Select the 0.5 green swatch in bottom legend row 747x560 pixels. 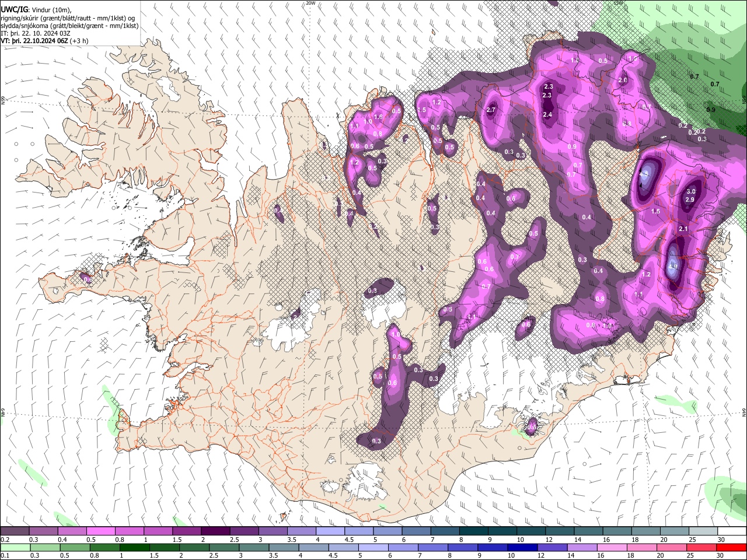[75, 547]
